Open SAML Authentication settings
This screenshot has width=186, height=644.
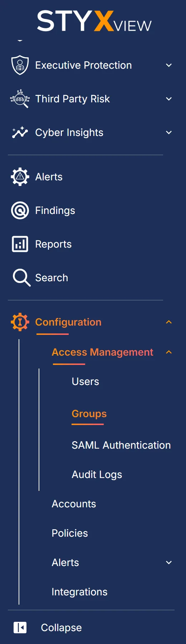click(x=121, y=445)
